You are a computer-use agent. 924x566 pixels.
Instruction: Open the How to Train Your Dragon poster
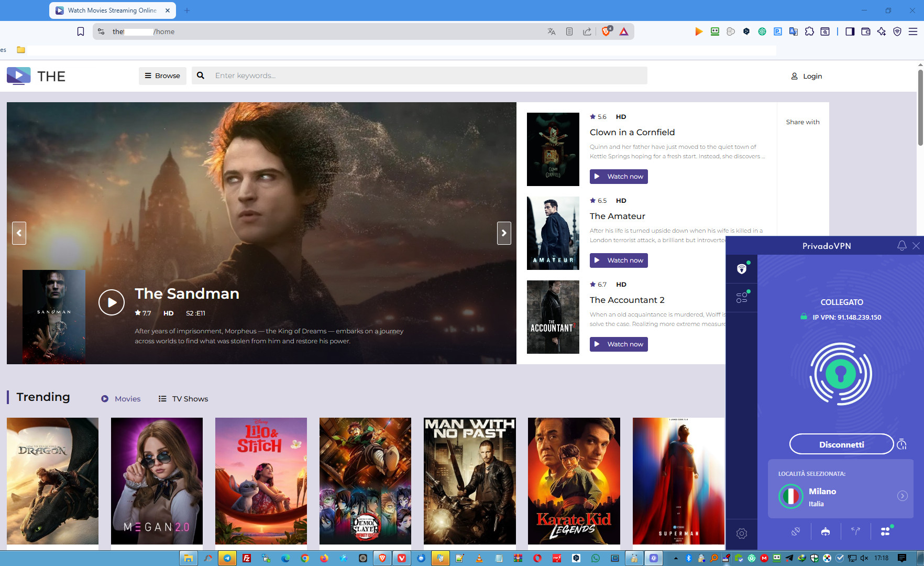[52, 481]
